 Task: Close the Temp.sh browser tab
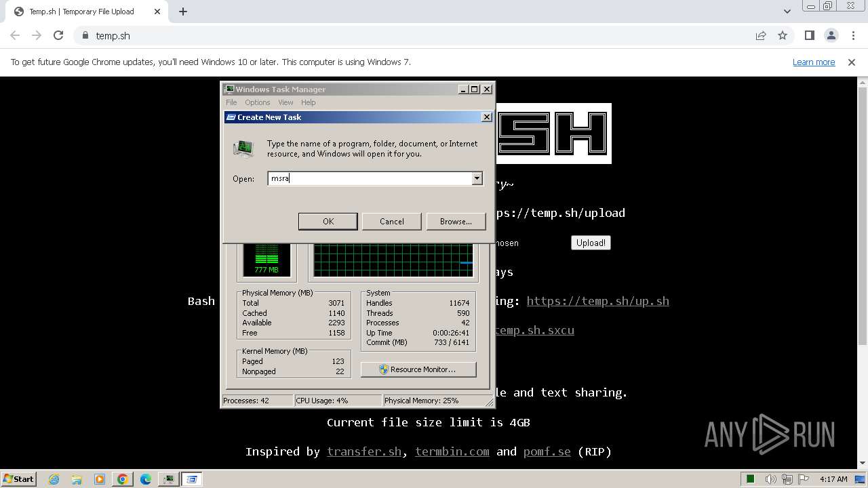click(x=157, y=12)
